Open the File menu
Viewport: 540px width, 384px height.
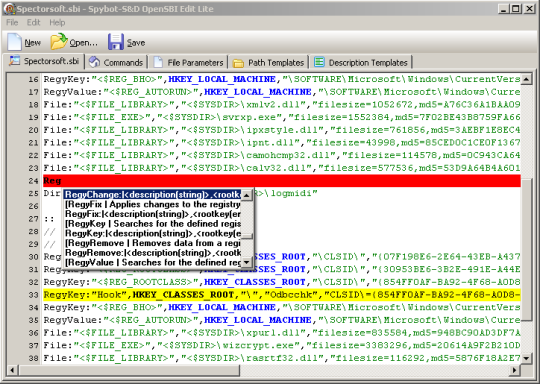click(x=12, y=23)
